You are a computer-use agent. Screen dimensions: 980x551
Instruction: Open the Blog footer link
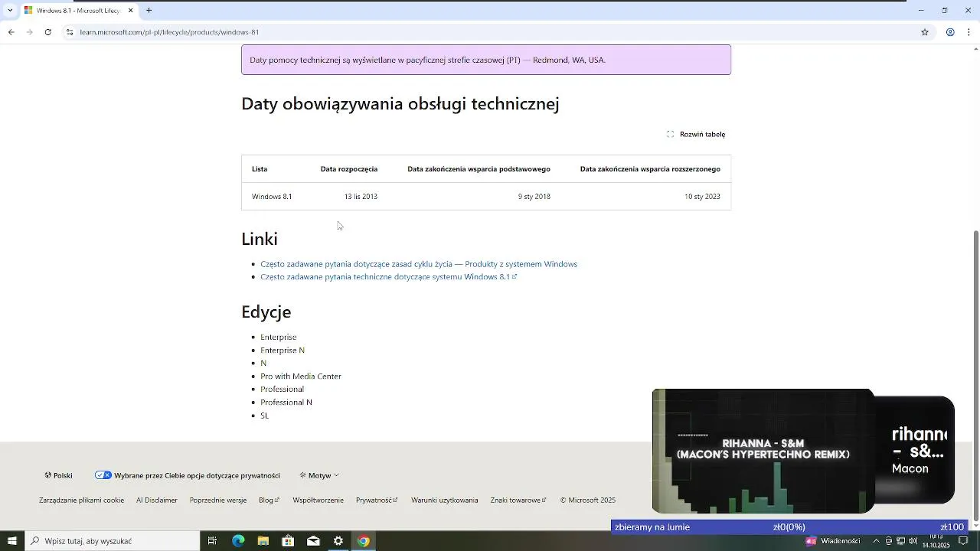coord(269,500)
